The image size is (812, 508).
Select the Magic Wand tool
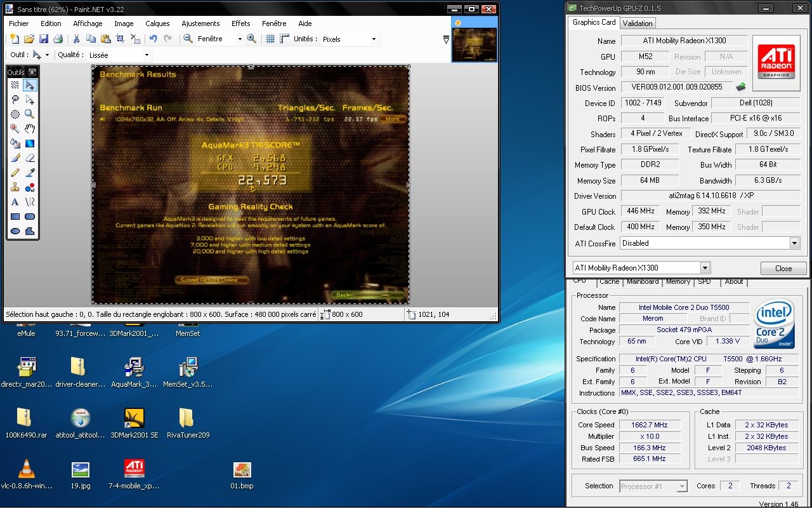(15, 129)
